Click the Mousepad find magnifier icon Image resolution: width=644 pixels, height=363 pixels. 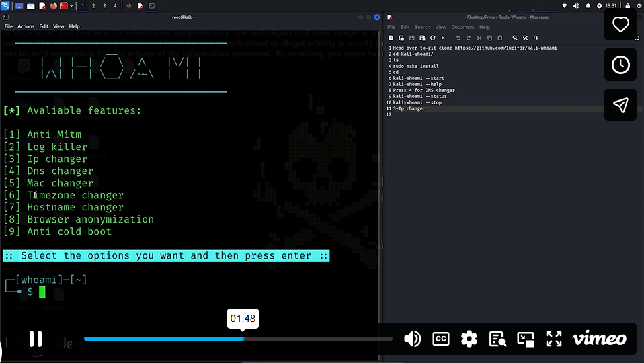tap(515, 38)
